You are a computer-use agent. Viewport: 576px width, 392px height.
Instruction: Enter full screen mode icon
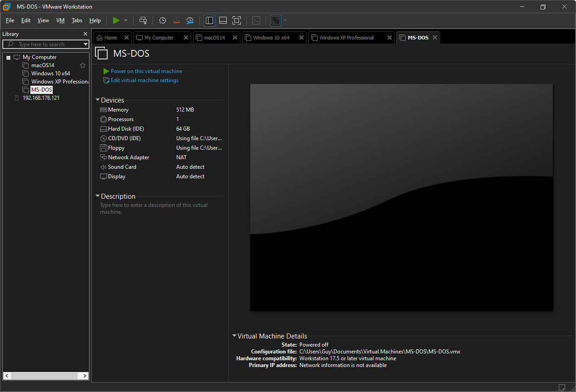pyautogui.click(x=237, y=20)
